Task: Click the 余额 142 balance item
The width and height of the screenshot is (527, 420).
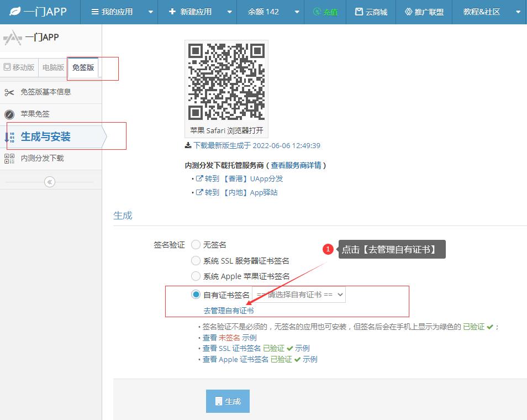Action: [263, 12]
